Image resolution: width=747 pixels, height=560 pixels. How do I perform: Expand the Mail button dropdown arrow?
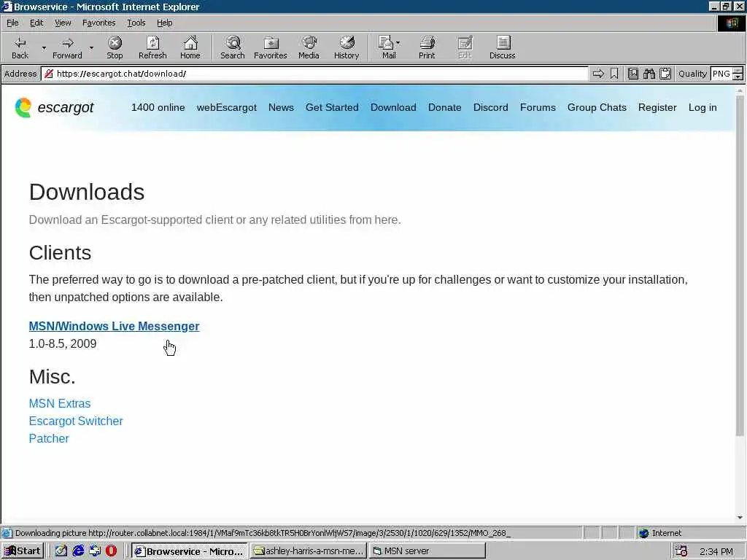398,43
